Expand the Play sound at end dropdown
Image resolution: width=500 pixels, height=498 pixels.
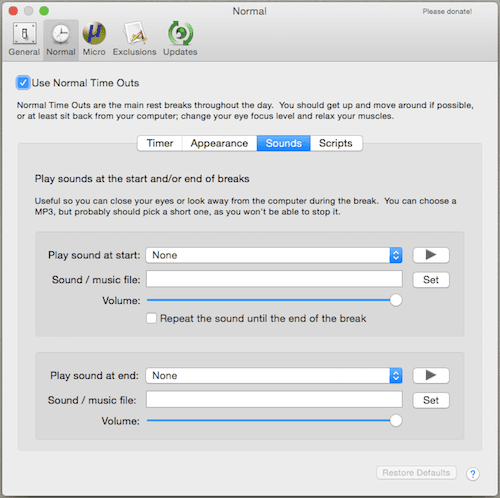(x=274, y=376)
